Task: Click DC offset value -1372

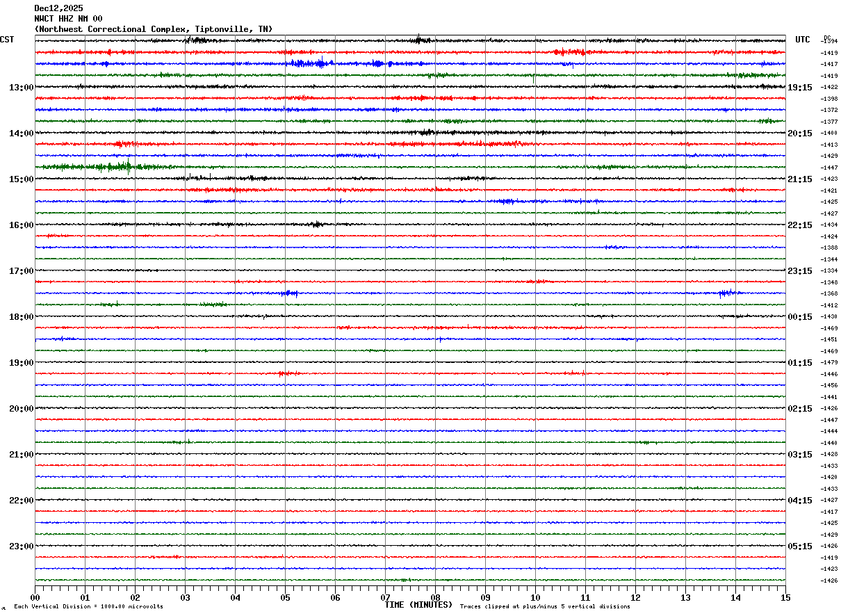Action: tap(828, 110)
